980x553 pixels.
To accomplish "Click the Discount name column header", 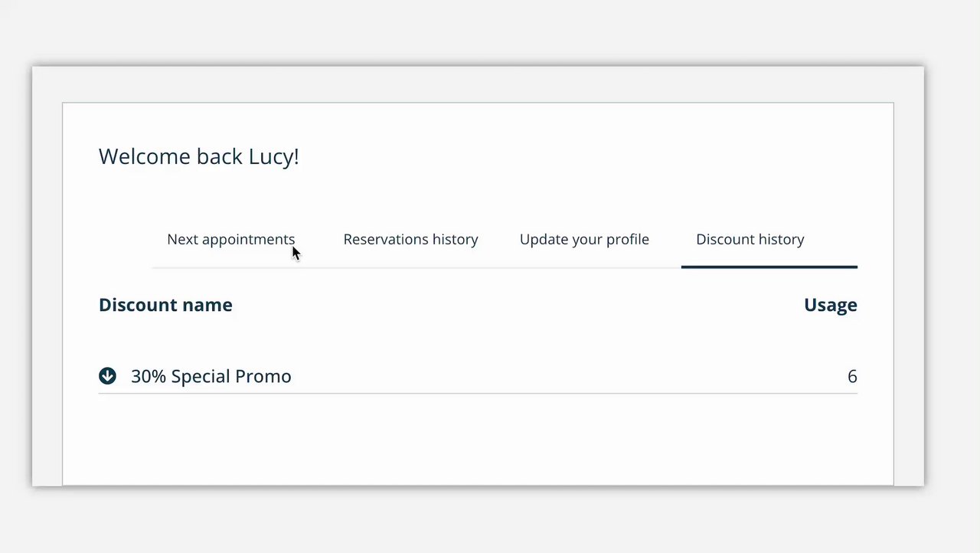I will point(165,305).
